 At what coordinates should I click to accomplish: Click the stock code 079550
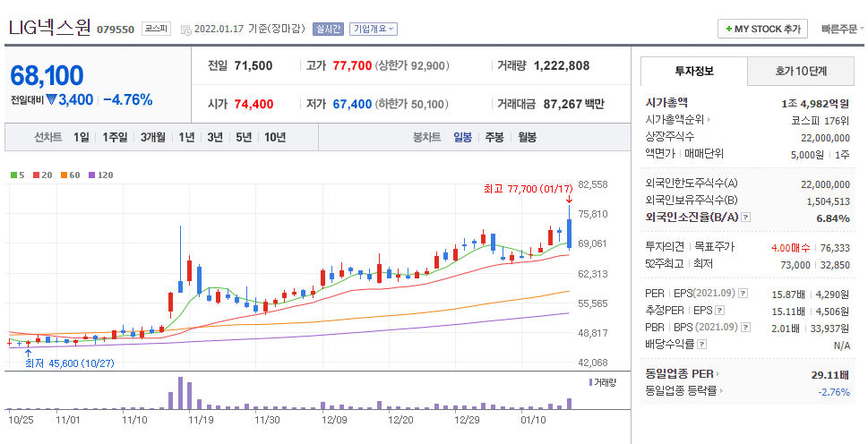point(116,30)
